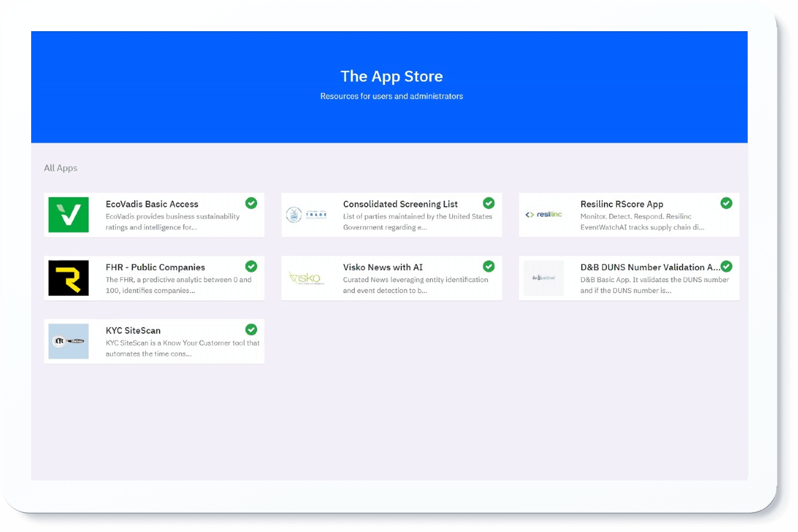
Task: Click the Dun & Bradstreet logo icon
Action: tap(543, 278)
